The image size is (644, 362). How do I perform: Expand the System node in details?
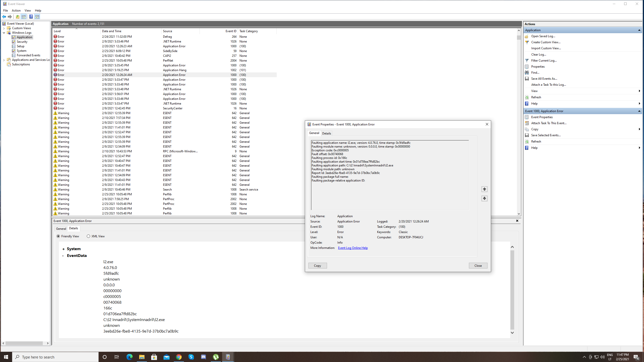click(x=63, y=249)
